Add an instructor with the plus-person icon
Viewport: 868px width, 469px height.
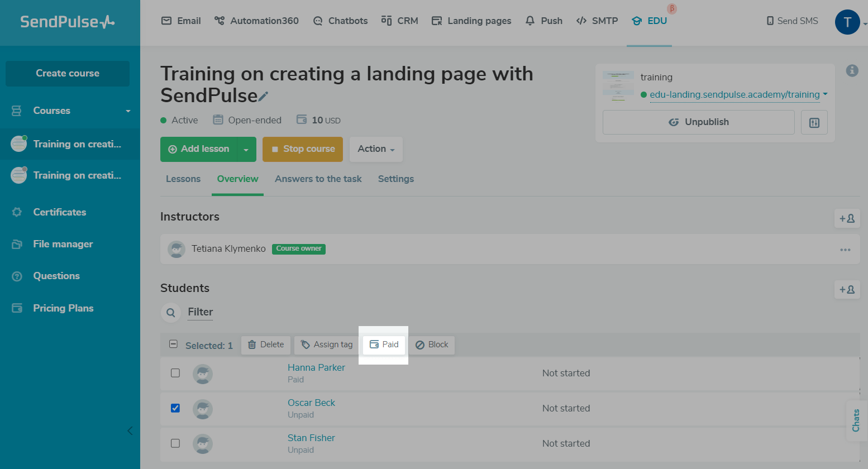[x=847, y=218]
